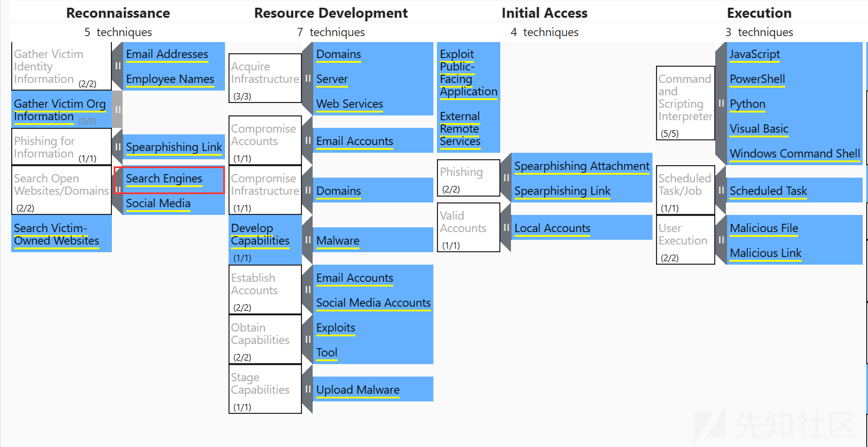Image resolution: width=868 pixels, height=447 pixels.
Task: Select the Email Addresses sub-technique
Action: (x=173, y=54)
